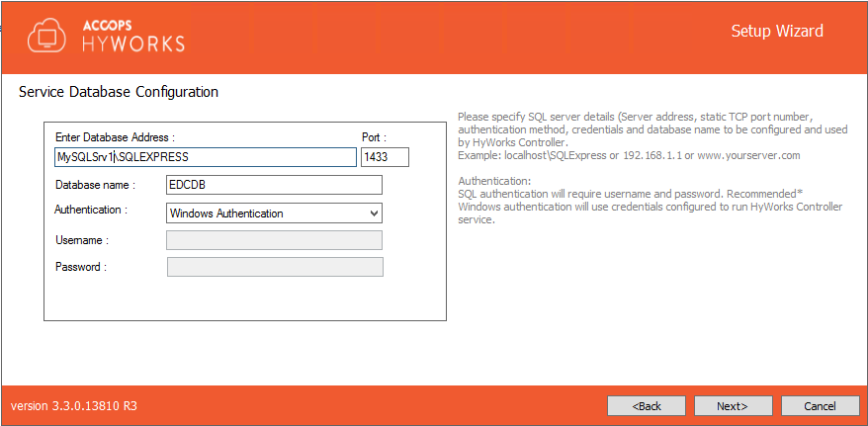This screenshot has width=868, height=426.
Task: Click the Authentication combo box arrow
Action: (373, 213)
